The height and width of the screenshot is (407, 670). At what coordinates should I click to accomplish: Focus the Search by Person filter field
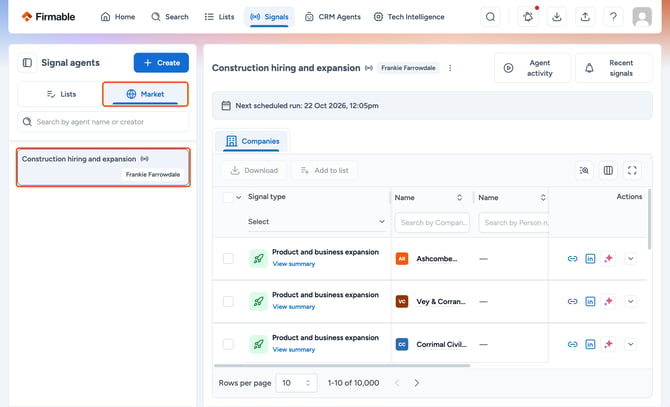(x=514, y=223)
